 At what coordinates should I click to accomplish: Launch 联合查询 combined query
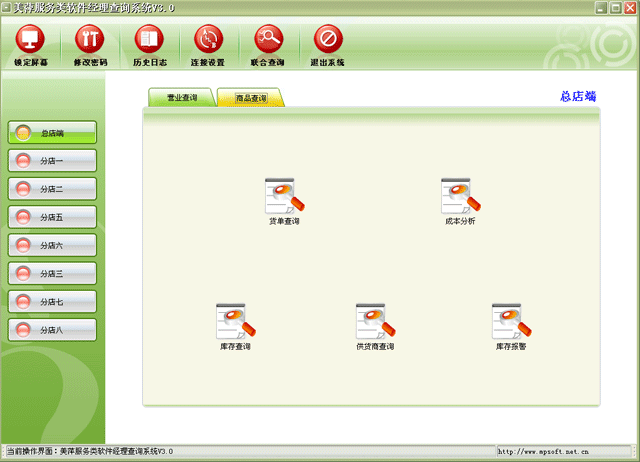(x=267, y=43)
